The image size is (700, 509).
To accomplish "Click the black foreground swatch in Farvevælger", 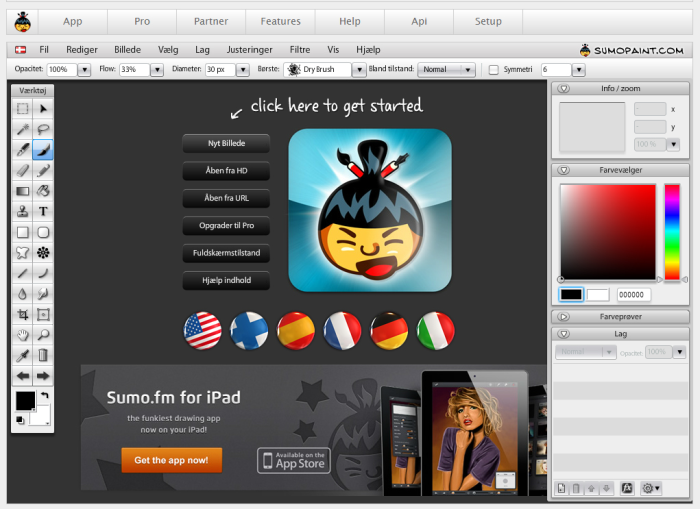I will pos(571,295).
